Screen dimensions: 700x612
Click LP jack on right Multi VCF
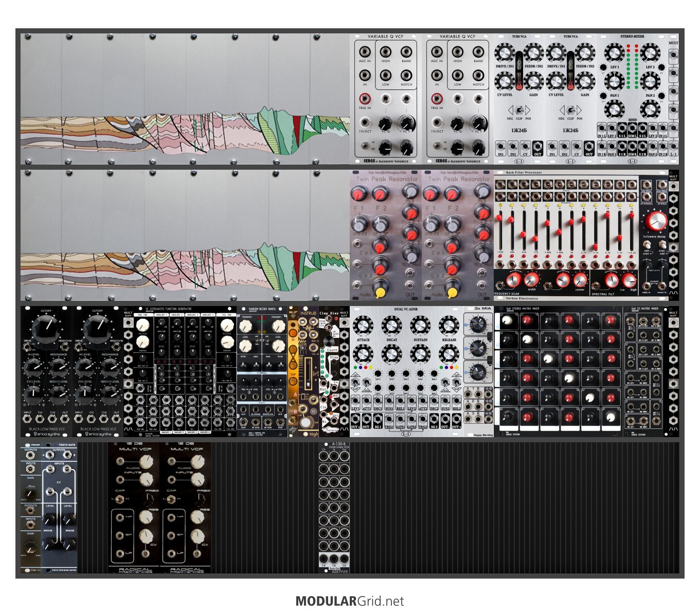click(x=171, y=554)
